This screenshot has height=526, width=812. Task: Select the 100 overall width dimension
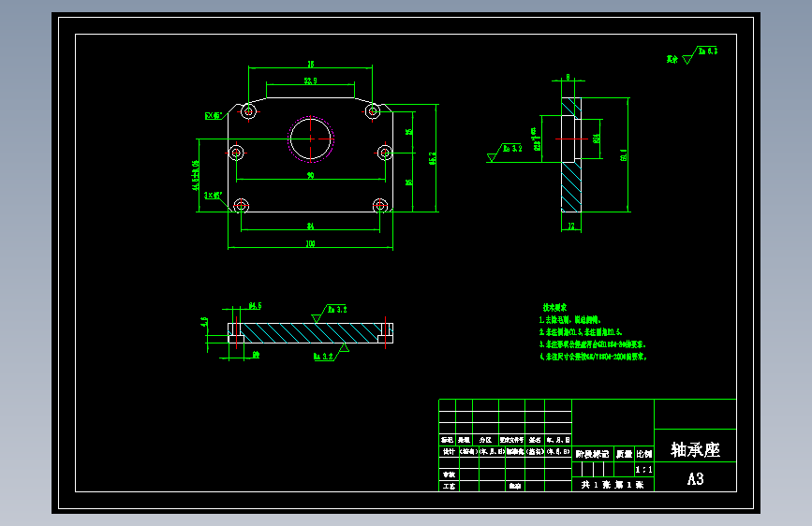pos(310,243)
